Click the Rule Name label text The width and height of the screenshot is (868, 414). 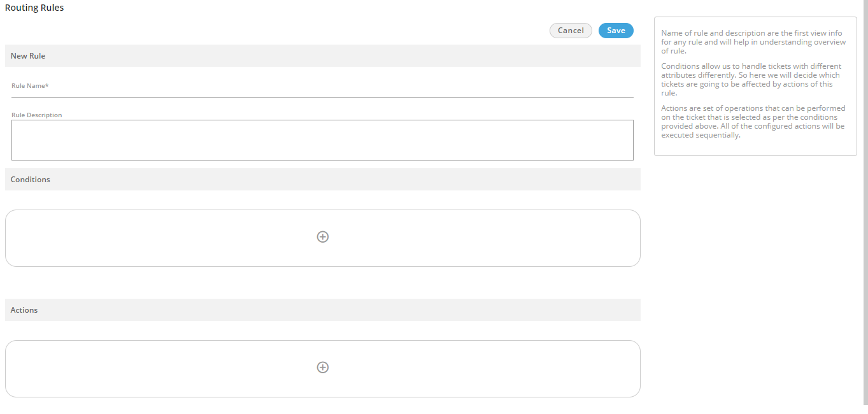coord(27,85)
